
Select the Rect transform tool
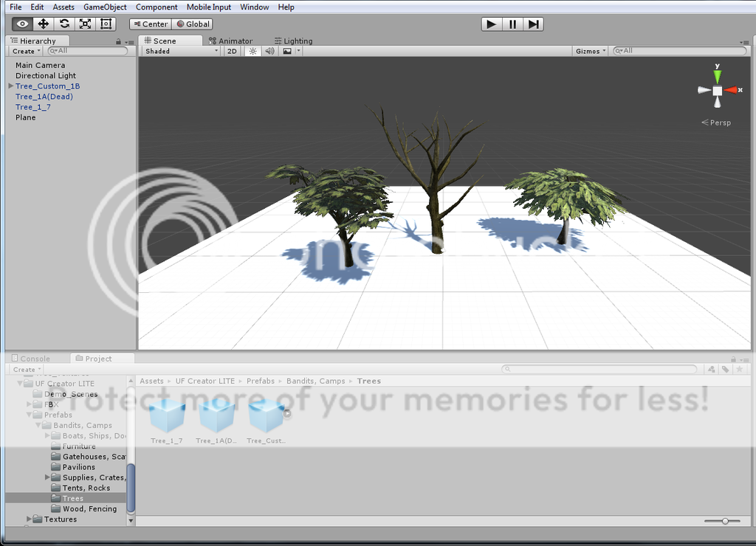click(x=106, y=24)
